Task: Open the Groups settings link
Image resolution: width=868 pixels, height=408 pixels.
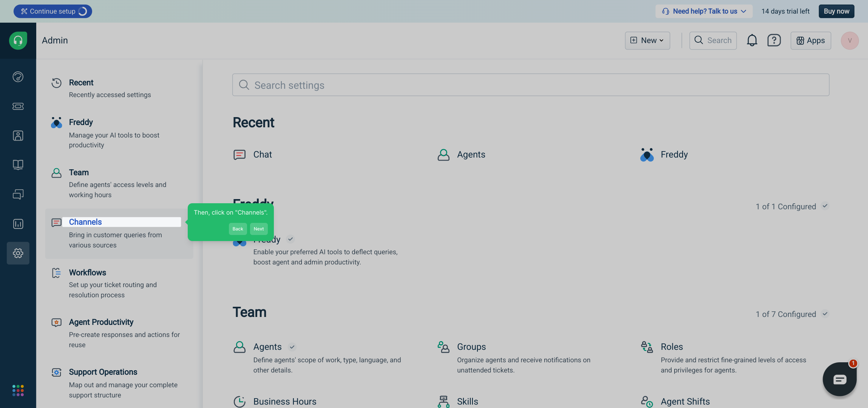Action: (x=471, y=347)
